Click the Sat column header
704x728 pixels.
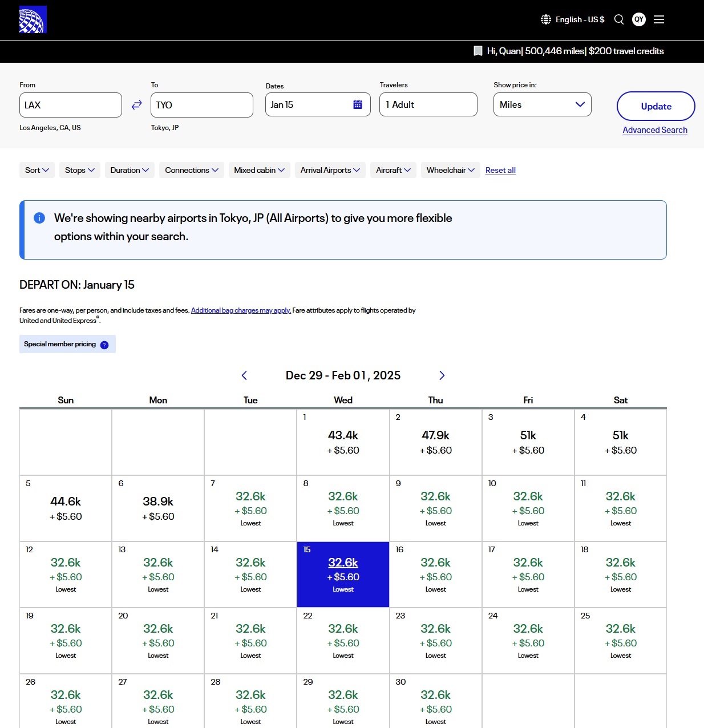point(621,400)
